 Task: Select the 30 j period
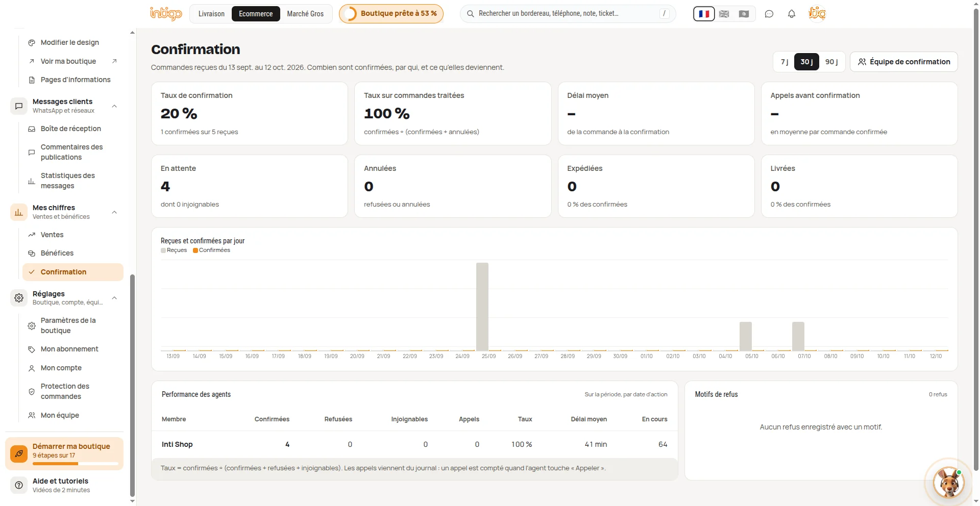pyautogui.click(x=806, y=62)
